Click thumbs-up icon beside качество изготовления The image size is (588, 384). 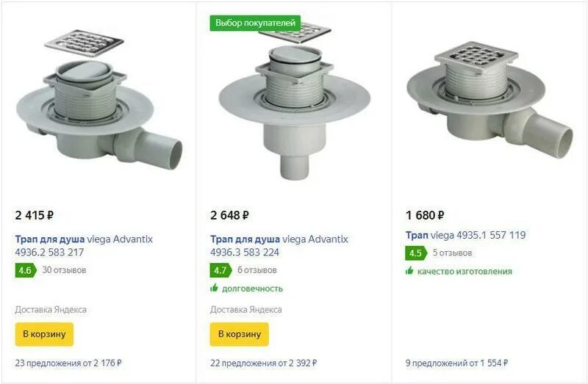409,271
